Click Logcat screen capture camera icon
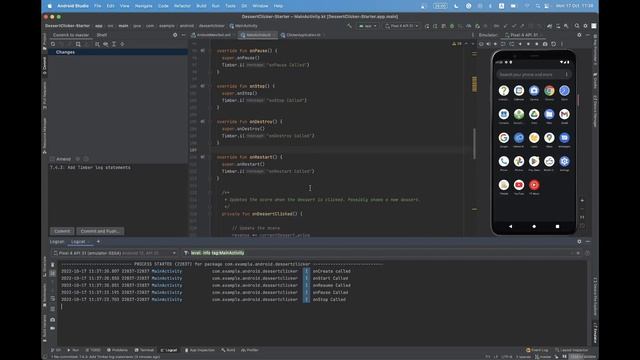This screenshot has width=640, height=360. point(53,320)
